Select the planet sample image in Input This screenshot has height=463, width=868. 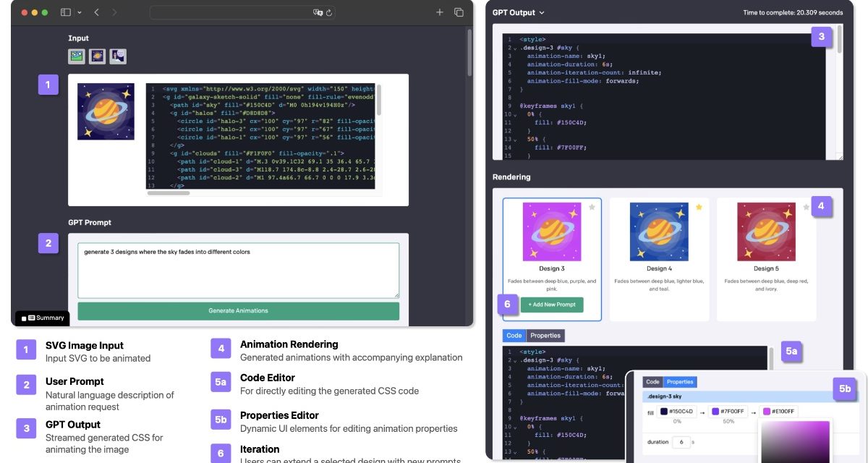[x=97, y=56]
